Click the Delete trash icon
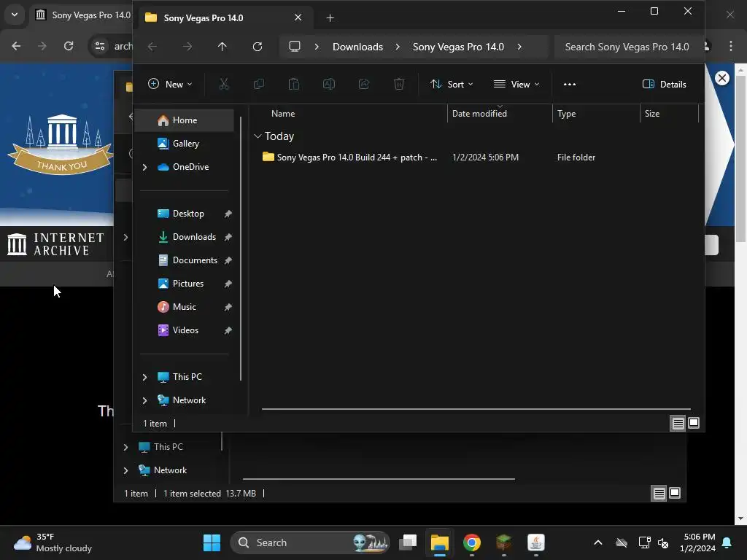Viewport: 747px width, 560px height. coord(399,85)
